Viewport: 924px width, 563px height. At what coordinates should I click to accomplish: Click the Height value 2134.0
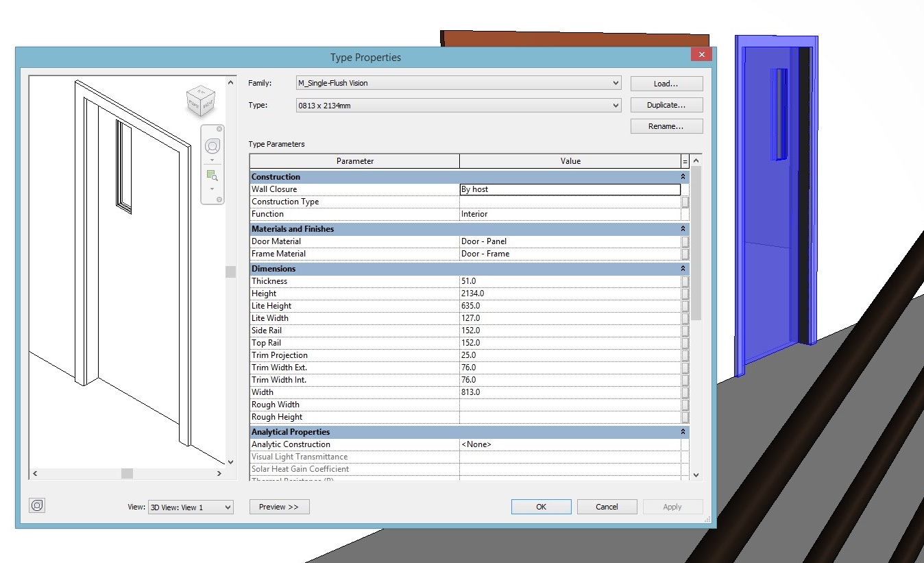click(x=570, y=294)
